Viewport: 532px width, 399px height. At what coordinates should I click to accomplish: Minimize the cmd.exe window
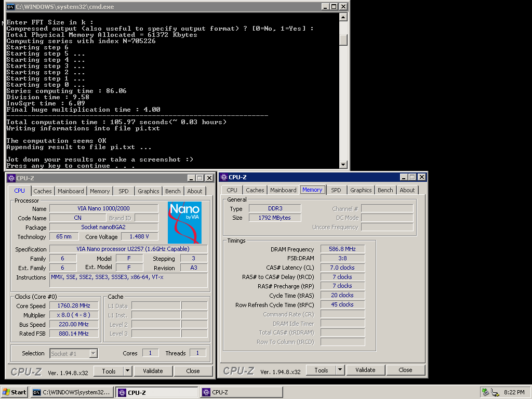pyautogui.click(x=325, y=6)
